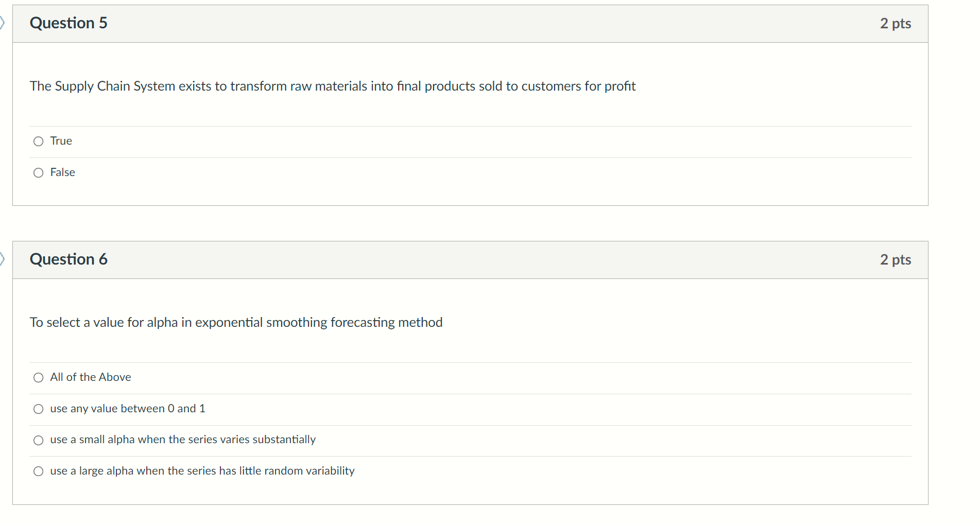Choose 'use a small alpha when series varies substantially'
The image size is (980, 525).
click(x=38, y=440)
